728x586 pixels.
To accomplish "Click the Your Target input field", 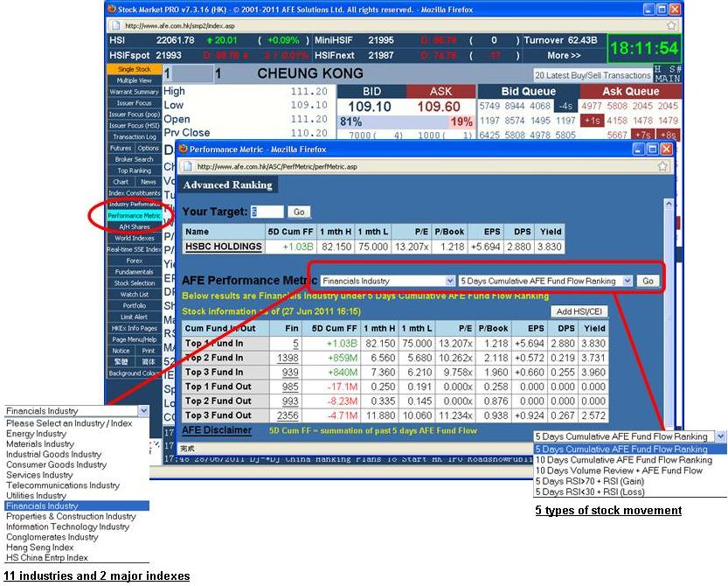I will point(267,212).
